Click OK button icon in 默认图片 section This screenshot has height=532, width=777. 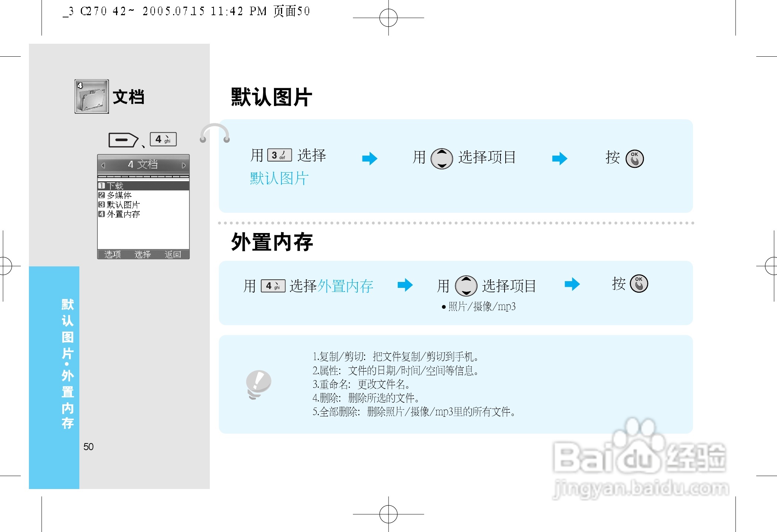point(634,159)
